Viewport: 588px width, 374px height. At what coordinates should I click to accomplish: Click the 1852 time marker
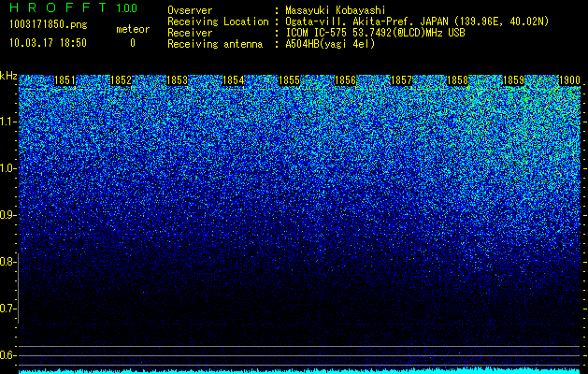tap(122, 80)
